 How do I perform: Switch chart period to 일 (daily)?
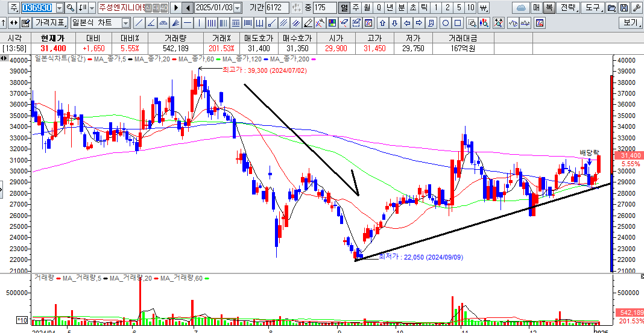[344, 8]
